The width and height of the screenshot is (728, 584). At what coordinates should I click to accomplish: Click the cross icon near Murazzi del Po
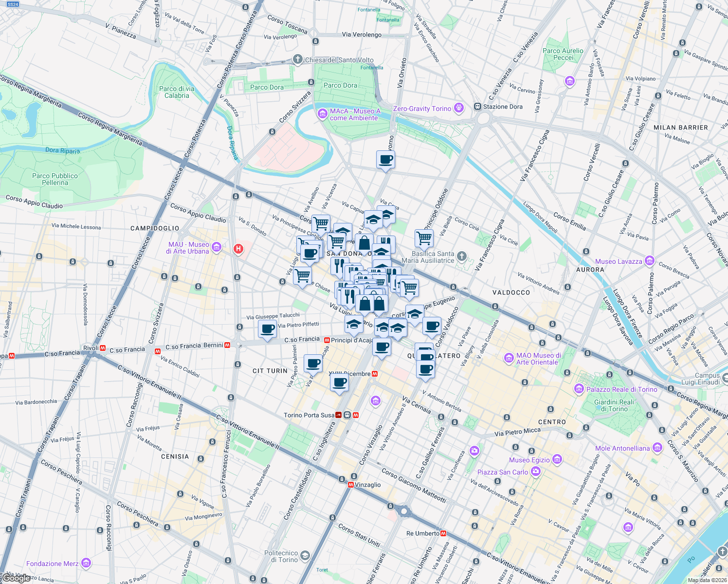(723, 551)
